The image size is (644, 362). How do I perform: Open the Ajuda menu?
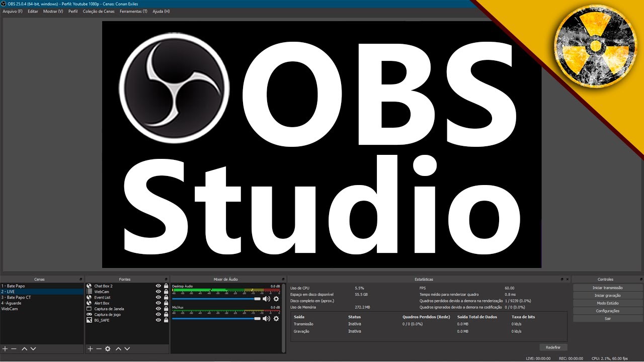(161, 11)
